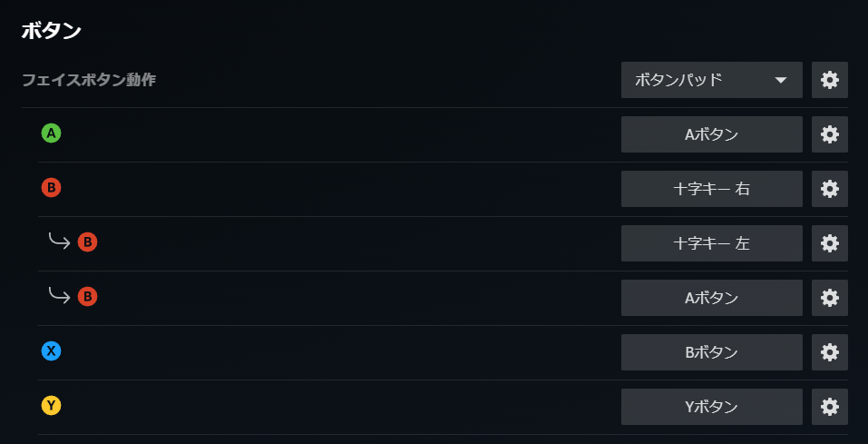The image size is (868, 444).
Task: Edit the 十字キー 左 sub-command binding
Action: coord(711,243)
